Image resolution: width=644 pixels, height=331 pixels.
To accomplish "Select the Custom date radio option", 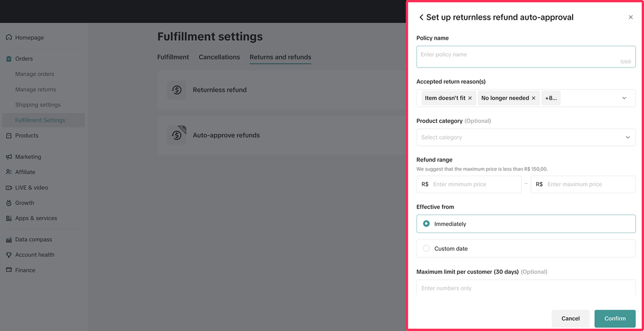I will [x=426, y=249].
